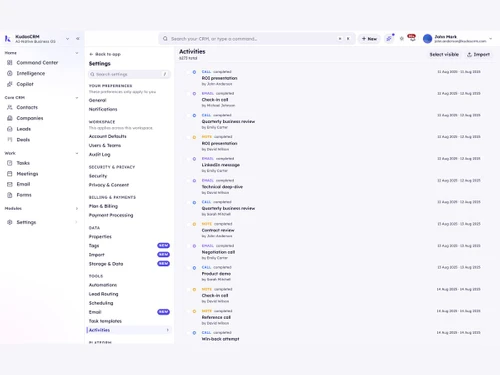This screenshot has width=500, height=375.
Task: Open Properties under Data
Action: click(100, 237)
